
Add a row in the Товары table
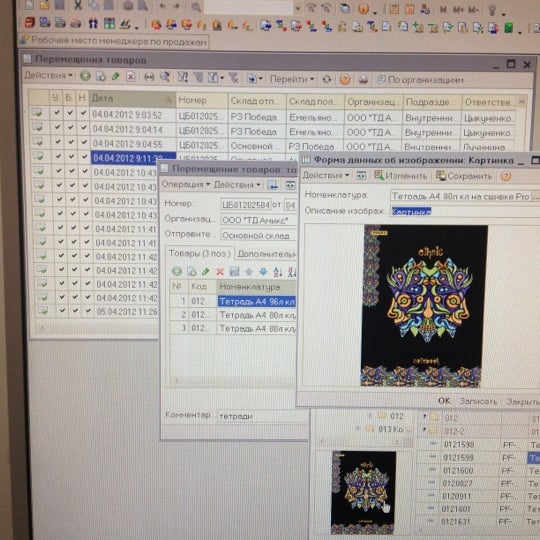pyautogui.click(x=177, y=271)
